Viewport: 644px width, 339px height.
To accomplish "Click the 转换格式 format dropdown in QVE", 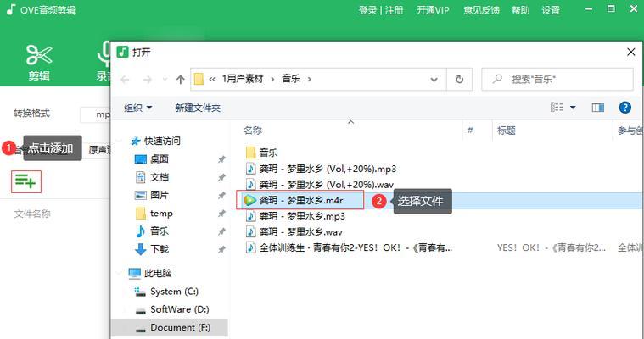I will [x=95, y=114].
